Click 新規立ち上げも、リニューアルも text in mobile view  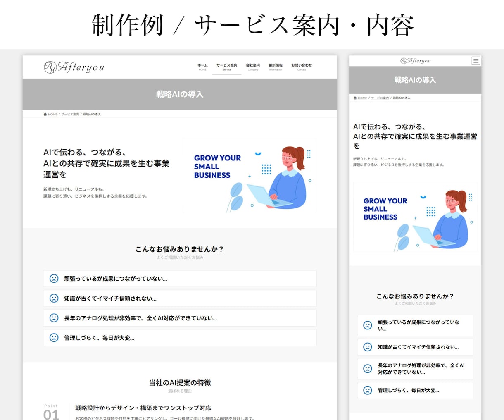tap(380, 159)
